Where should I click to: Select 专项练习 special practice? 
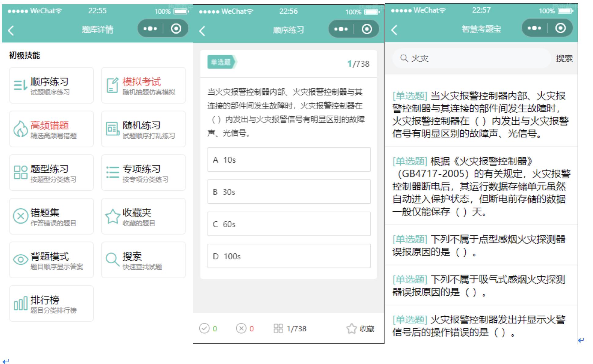(x=143, y=173)
